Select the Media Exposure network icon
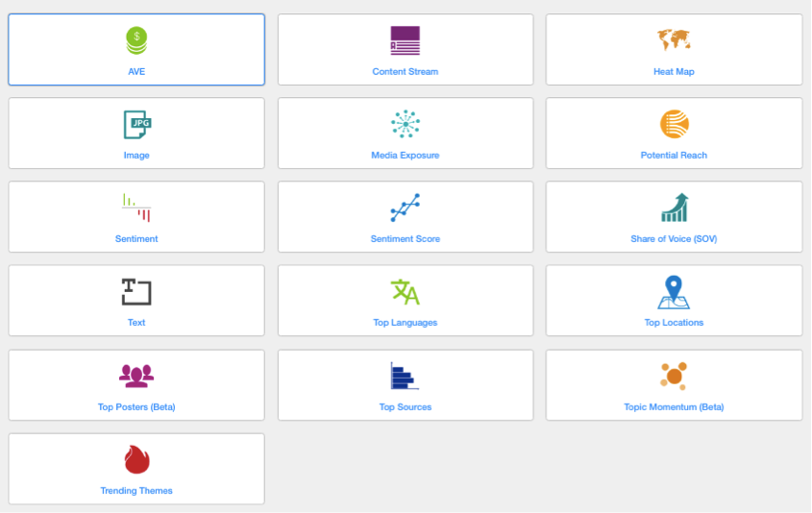Screen dimensions: 812x513 pyautogui.click(x=405, y=124)
